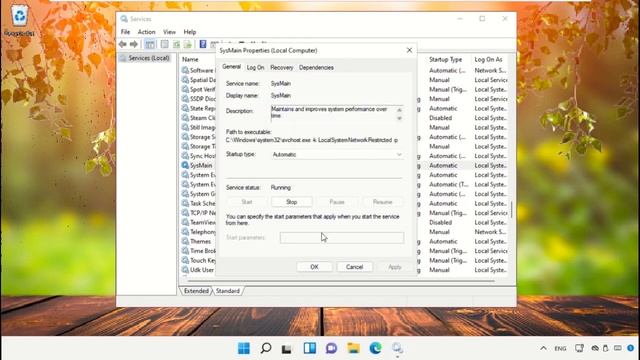
Task: Open the Recovery tab
Action: [282, 68]
